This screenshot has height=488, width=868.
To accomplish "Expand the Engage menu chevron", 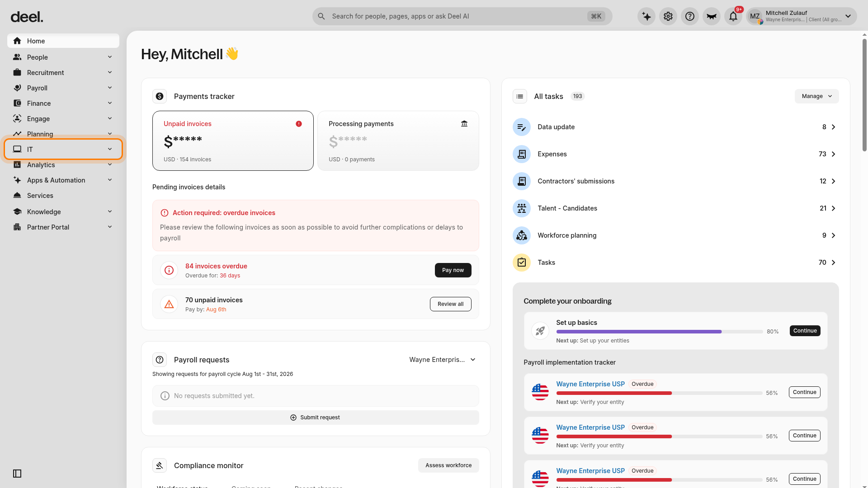I will [110, 118].
